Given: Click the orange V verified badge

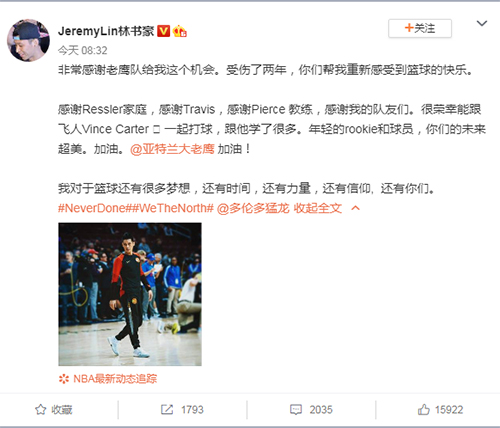Looking at the screenshot, I should tap(164, 31).
